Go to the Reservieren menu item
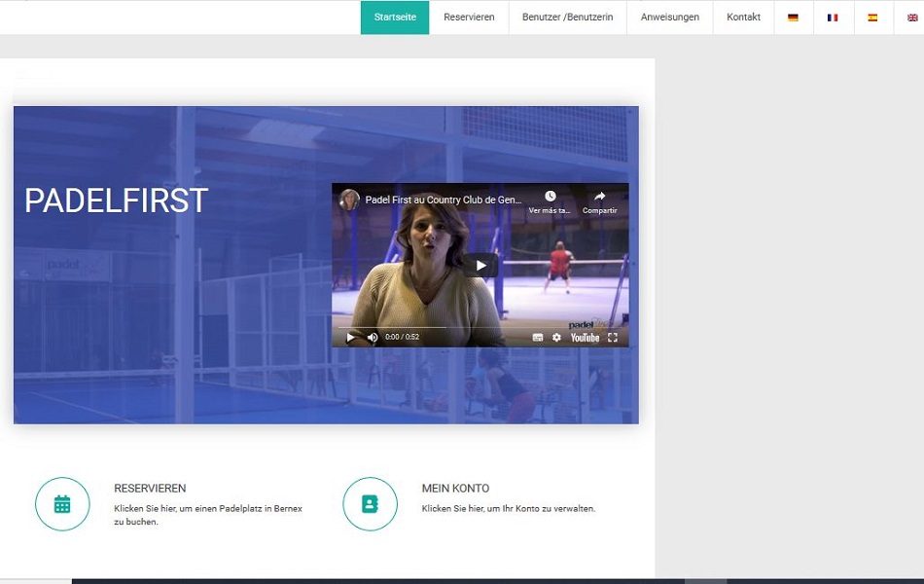924x584 pixels. coord(469,18)
